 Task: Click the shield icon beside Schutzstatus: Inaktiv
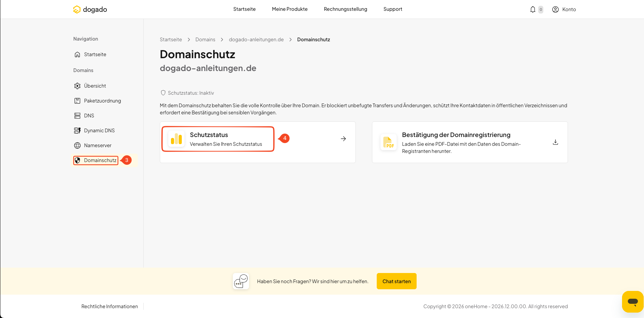[163, 93]
